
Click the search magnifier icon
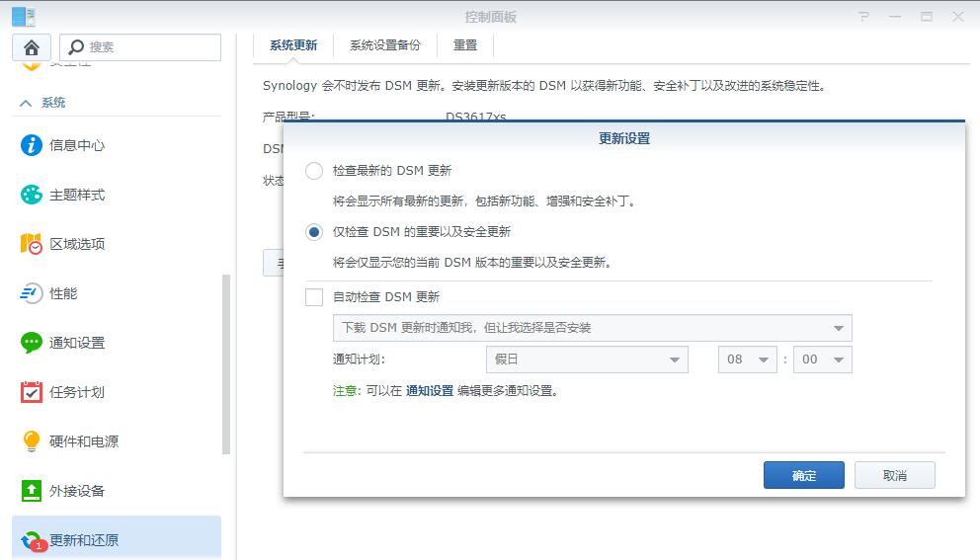click(76, 46)
